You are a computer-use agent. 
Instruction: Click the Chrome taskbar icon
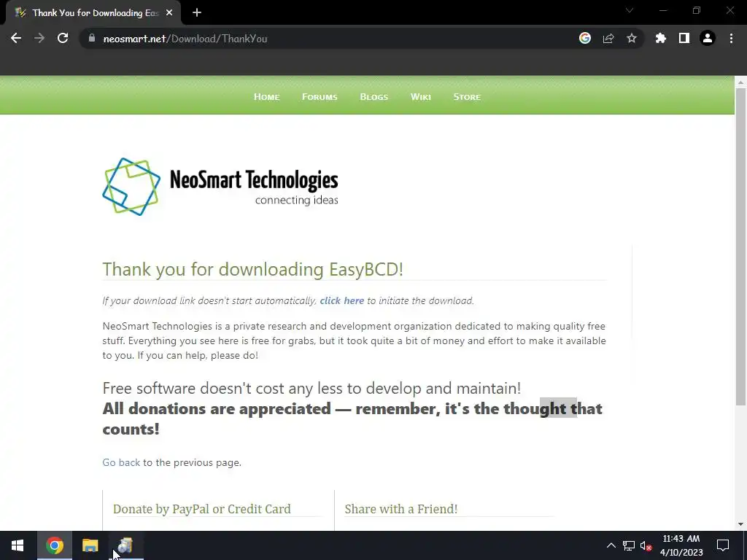54,545
